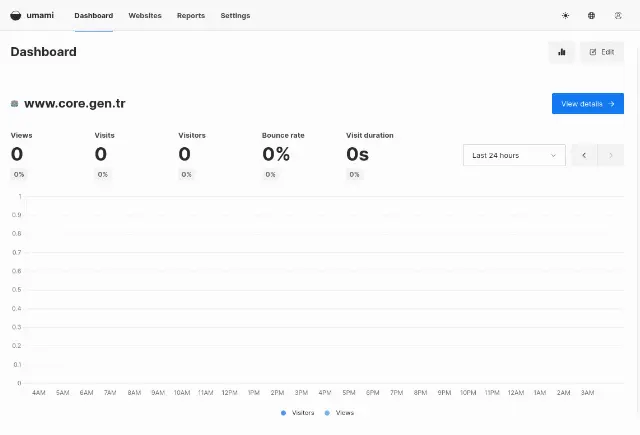Toggle the Visitors legend series
The height and width of the screenshot is (435, 640).
click(x=298, y=413)
